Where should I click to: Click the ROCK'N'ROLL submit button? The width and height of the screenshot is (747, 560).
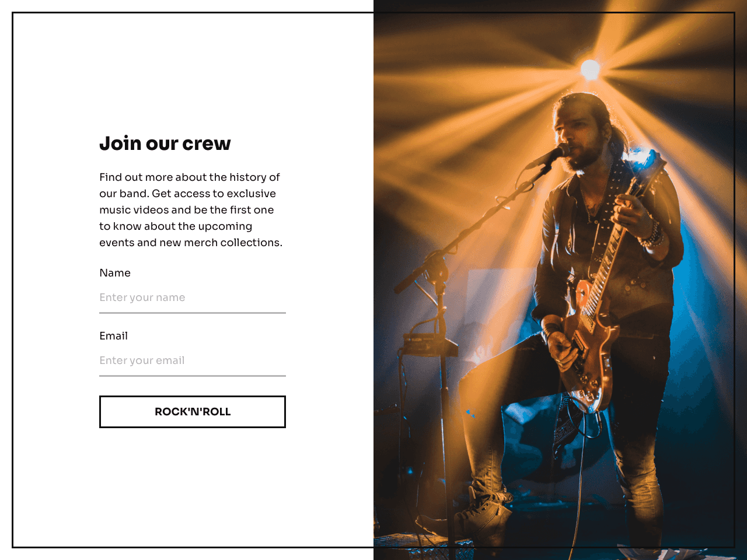tap(193, 412)
